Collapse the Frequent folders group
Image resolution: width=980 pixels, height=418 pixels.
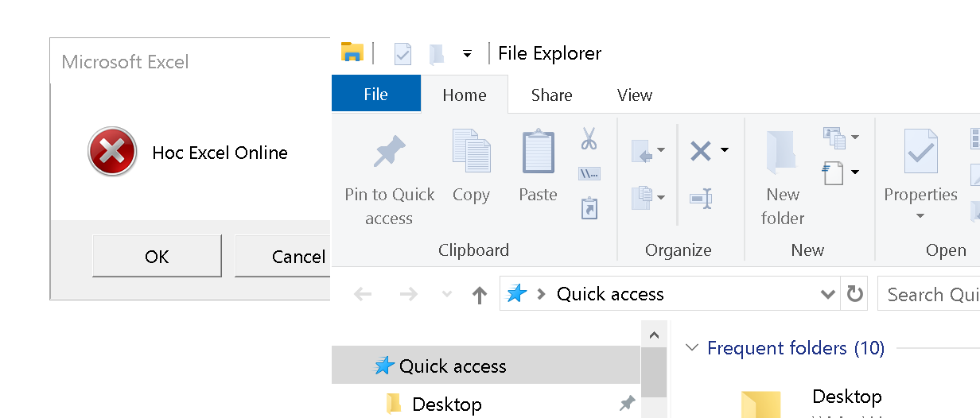pyautogui.click(x=692, y=348)
